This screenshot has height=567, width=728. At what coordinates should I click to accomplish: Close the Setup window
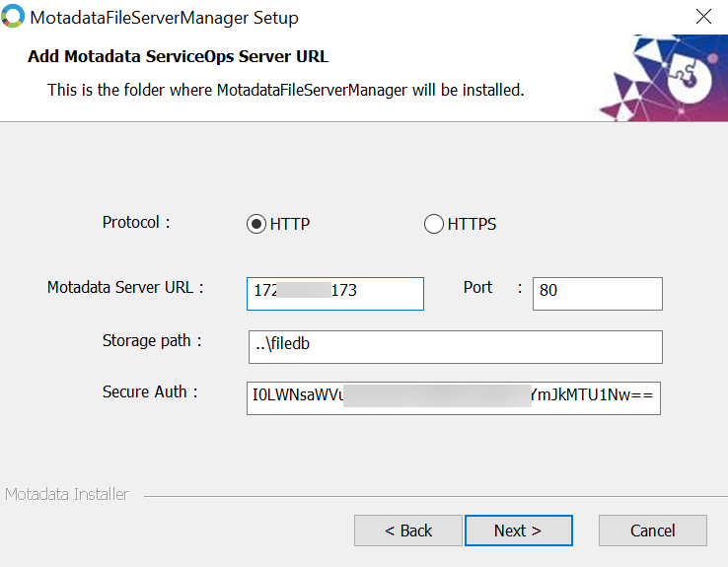[x=703, y=17]
